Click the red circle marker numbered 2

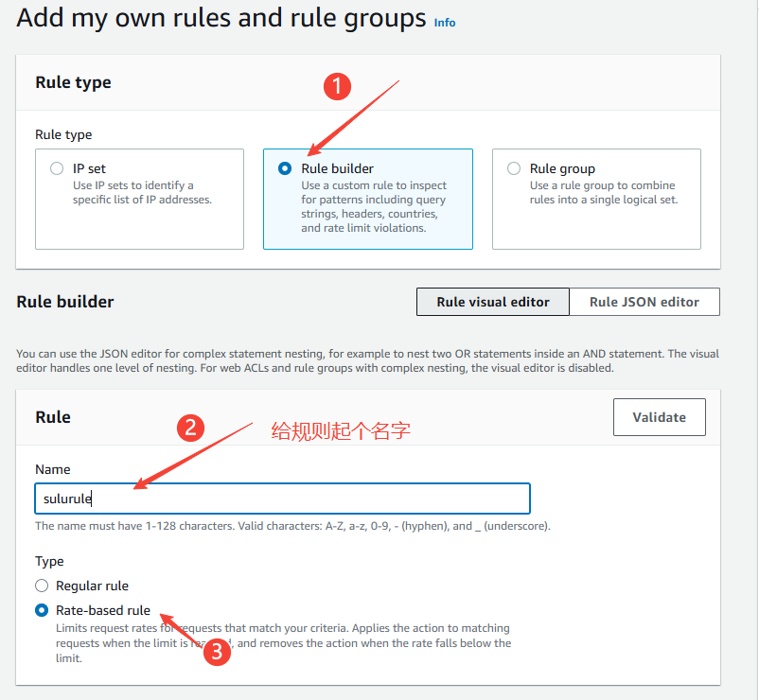pos(191,428)
